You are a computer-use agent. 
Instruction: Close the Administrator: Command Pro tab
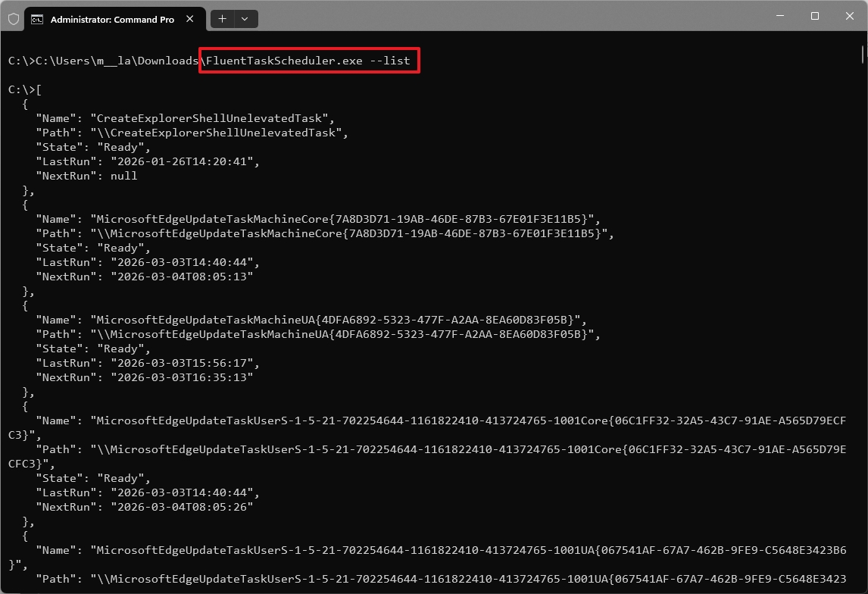[190, 19]
